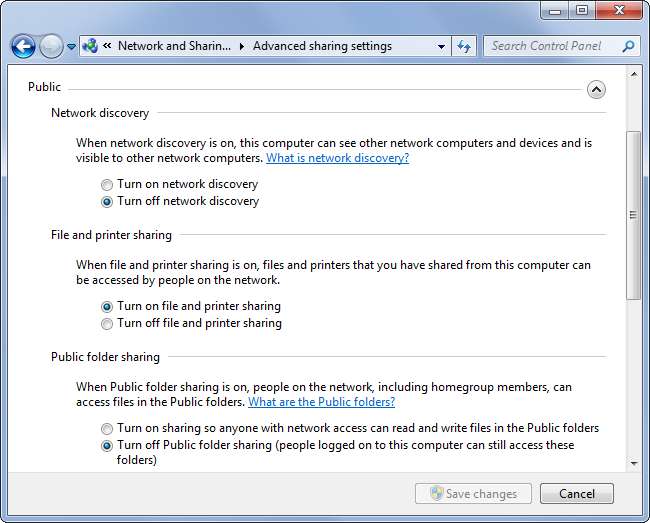
Task: Click the Back navigation arrow
Action: coord(23,46)
